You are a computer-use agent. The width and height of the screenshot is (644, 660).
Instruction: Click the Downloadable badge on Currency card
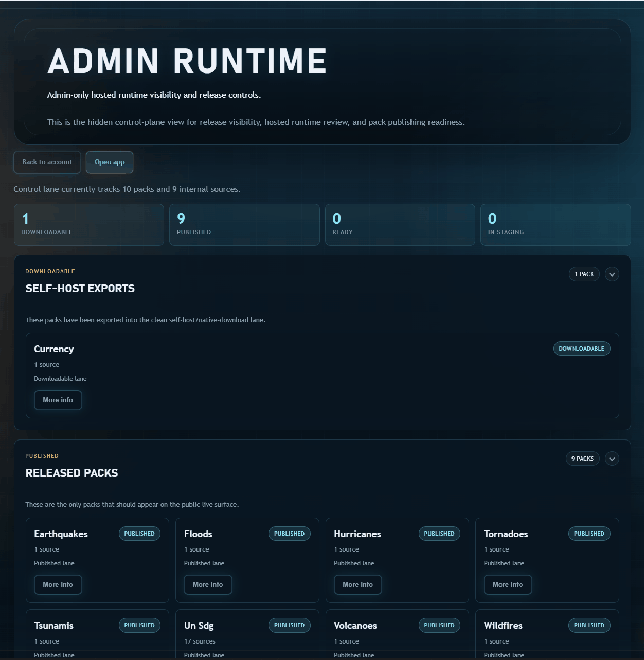581,349
